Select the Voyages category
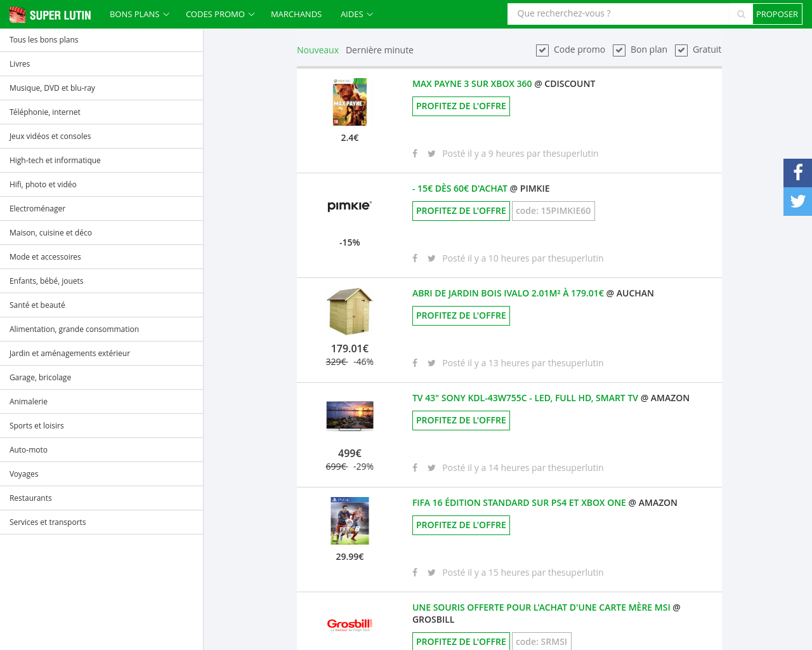 pos(101,474)
